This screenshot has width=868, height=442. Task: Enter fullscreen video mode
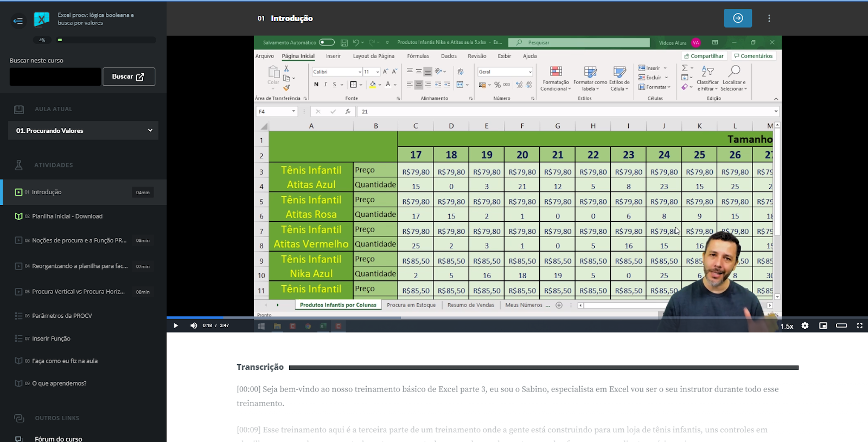point(859,325)
